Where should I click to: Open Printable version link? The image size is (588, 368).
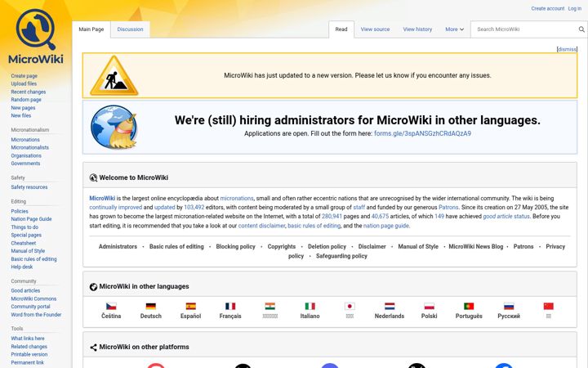[x=29, y=354]
